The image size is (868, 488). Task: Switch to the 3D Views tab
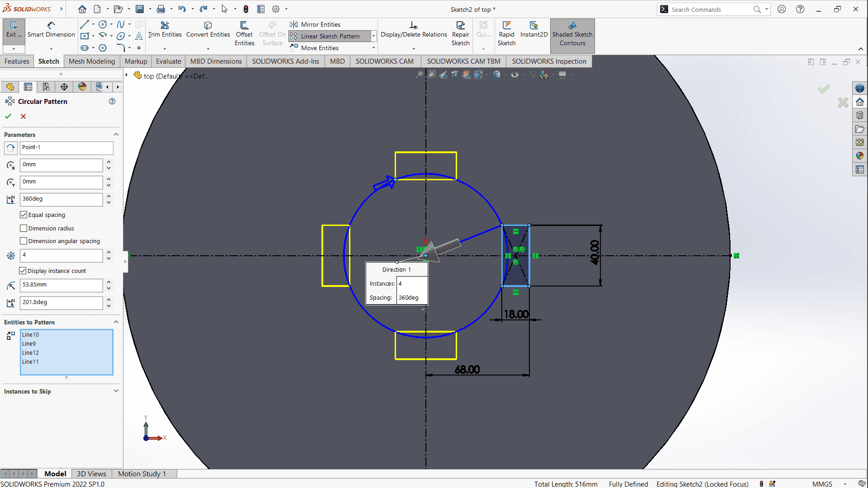point(91,474)
